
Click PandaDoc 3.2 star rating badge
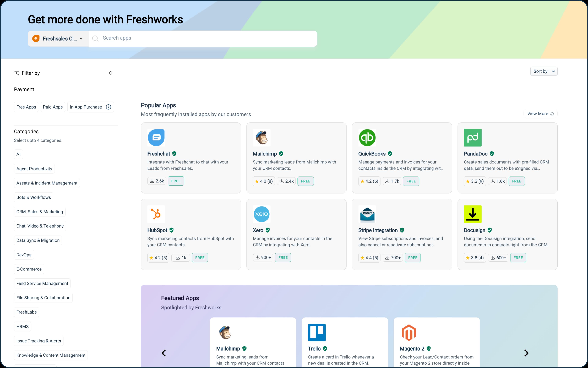(475, 181)
